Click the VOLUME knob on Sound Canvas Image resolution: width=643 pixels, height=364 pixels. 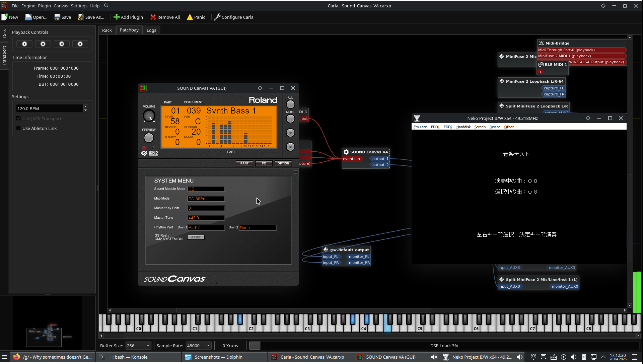(x=149, y=116)
